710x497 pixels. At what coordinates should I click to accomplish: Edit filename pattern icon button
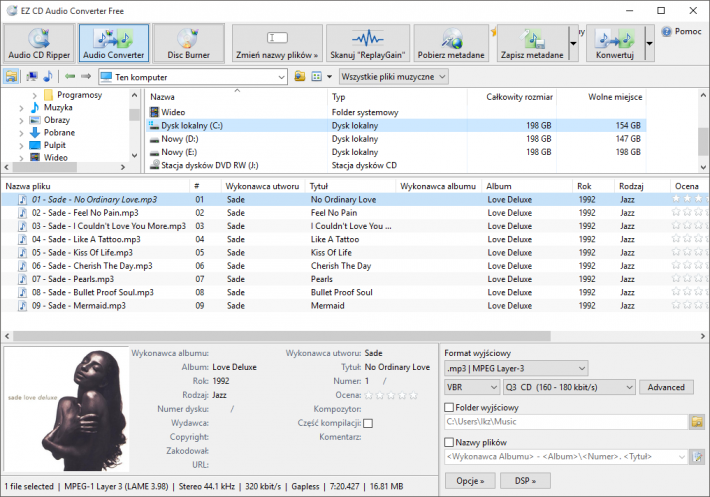[697, 457]
